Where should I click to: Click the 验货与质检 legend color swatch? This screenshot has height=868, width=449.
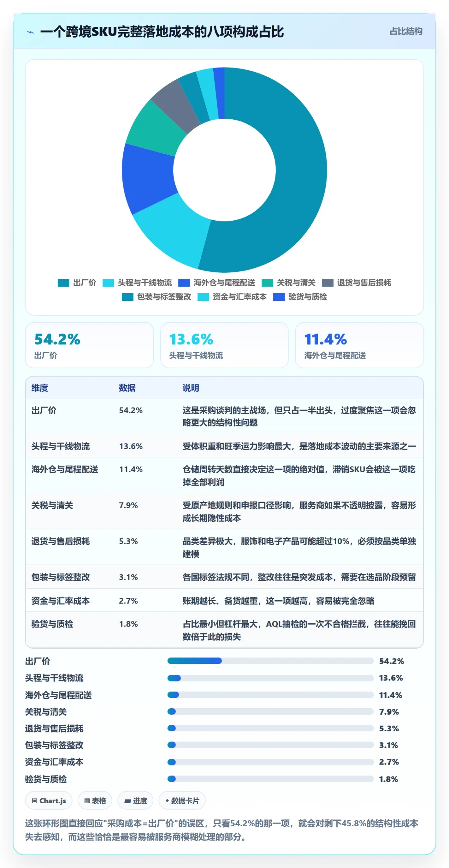(x=279, y=297)
